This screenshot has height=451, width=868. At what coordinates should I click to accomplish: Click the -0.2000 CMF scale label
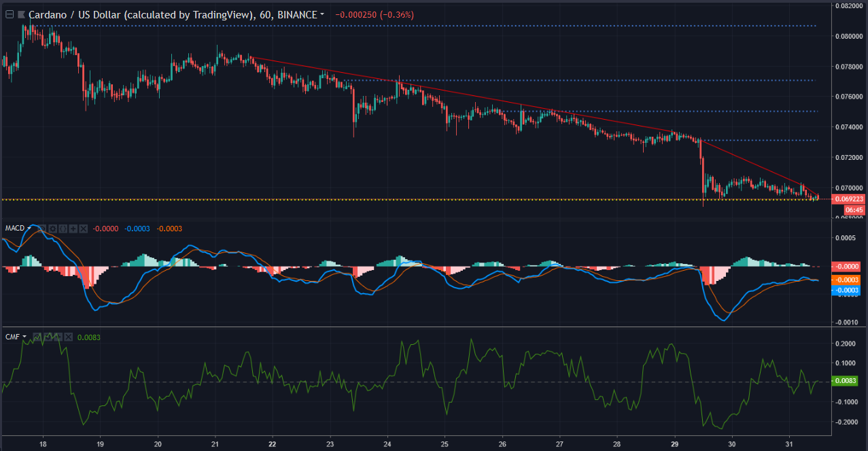(x=846, y=422)
